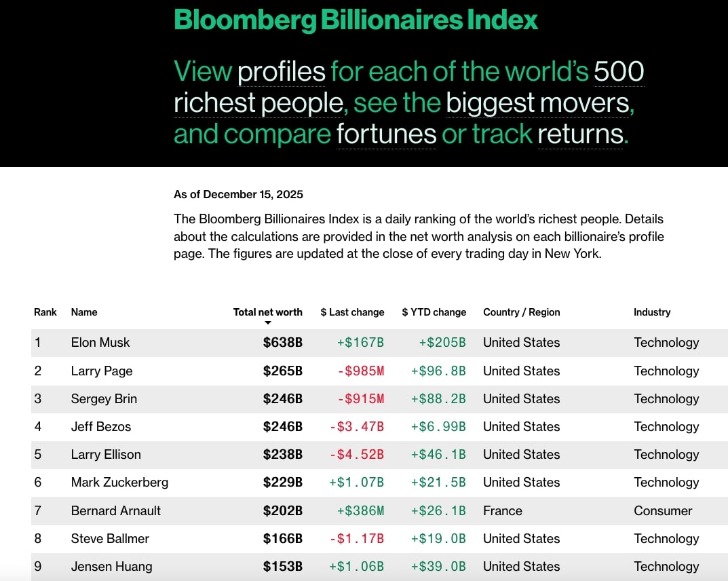
Task: Open Mark Zuckerberg's profile entry
Action: click(119, 483)
